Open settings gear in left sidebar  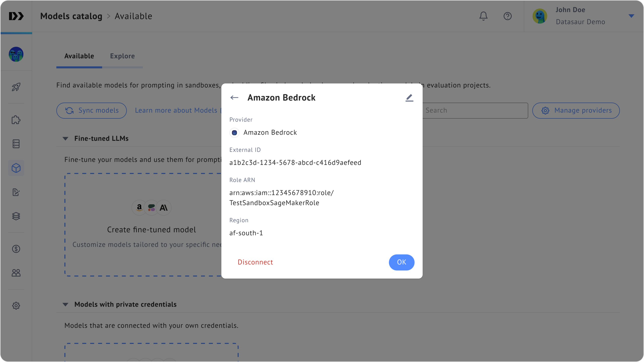pos(16,306)
